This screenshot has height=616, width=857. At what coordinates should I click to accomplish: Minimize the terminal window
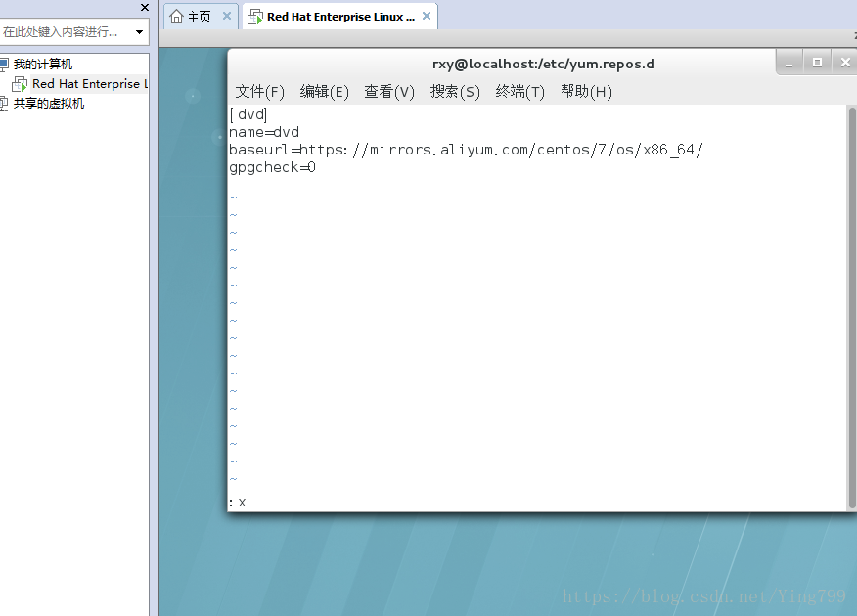pos(789,63)
